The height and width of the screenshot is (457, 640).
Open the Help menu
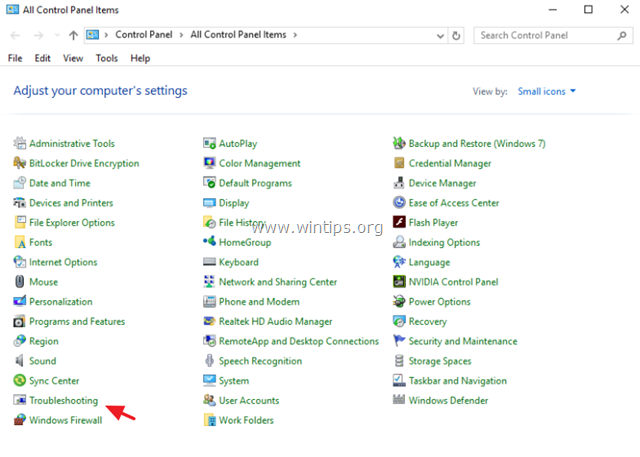click(x=140, y=58)
